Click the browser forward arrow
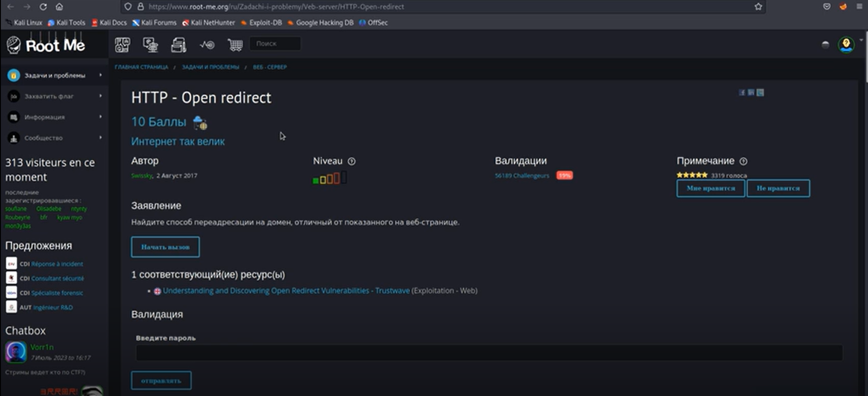The image size is (868, 396). coord(27,7)
